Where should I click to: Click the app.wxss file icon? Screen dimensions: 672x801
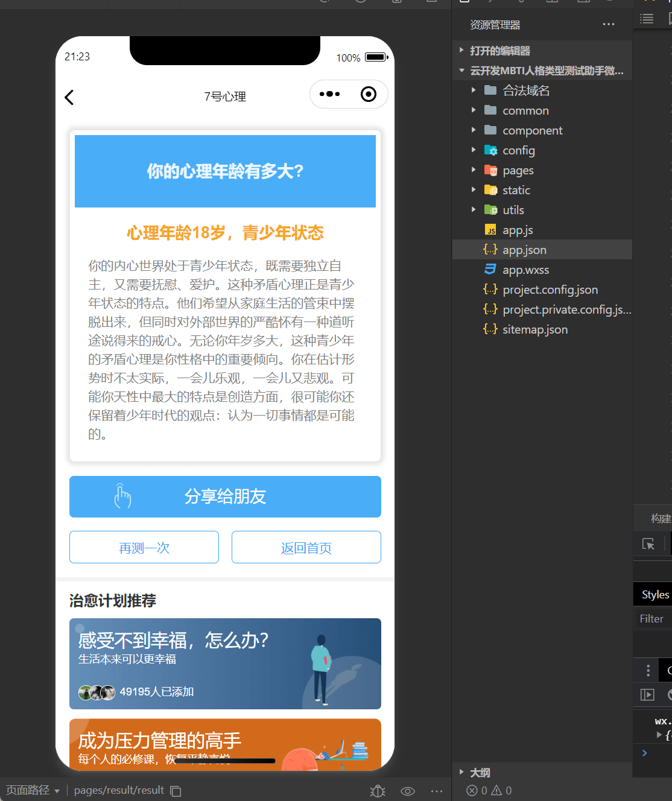pyautogui.click(x=490, y=270)
